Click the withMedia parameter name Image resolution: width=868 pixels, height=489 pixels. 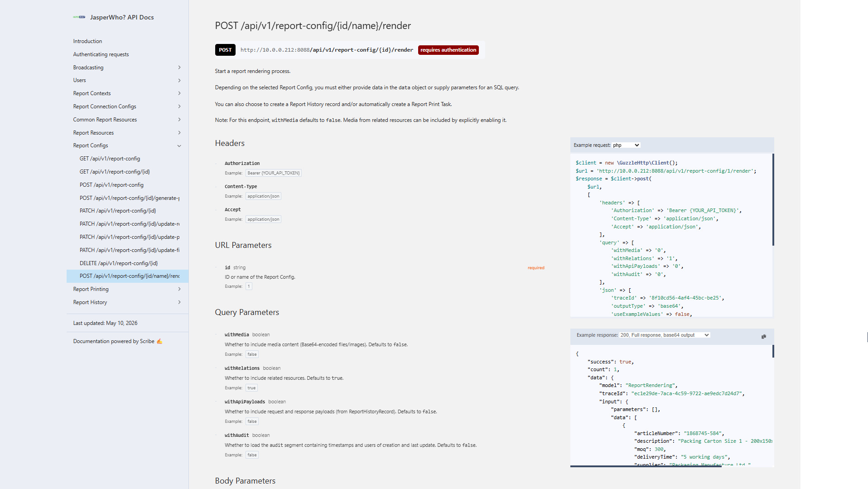click(237, 335)
